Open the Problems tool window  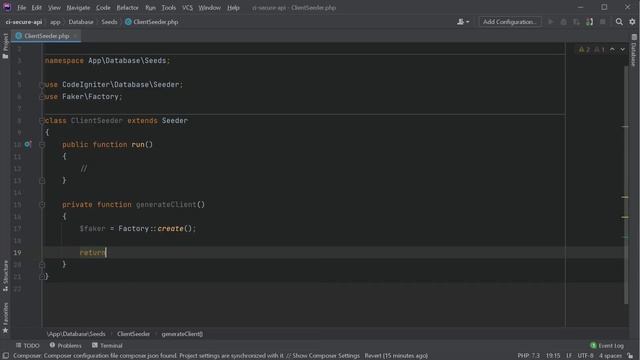tap(65, 345)
